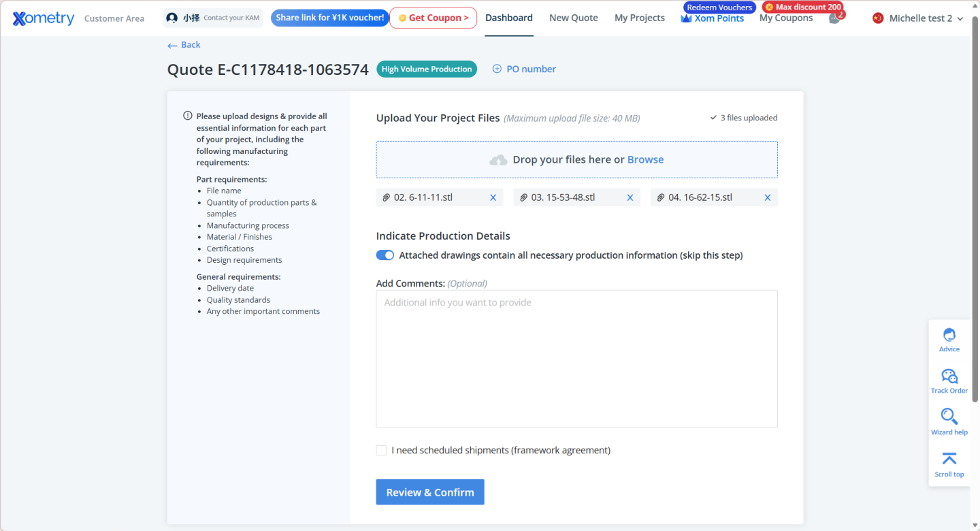Expand the Michelle test 2 account dropdown
Screen dimensions: 980x531
(918, 18)
